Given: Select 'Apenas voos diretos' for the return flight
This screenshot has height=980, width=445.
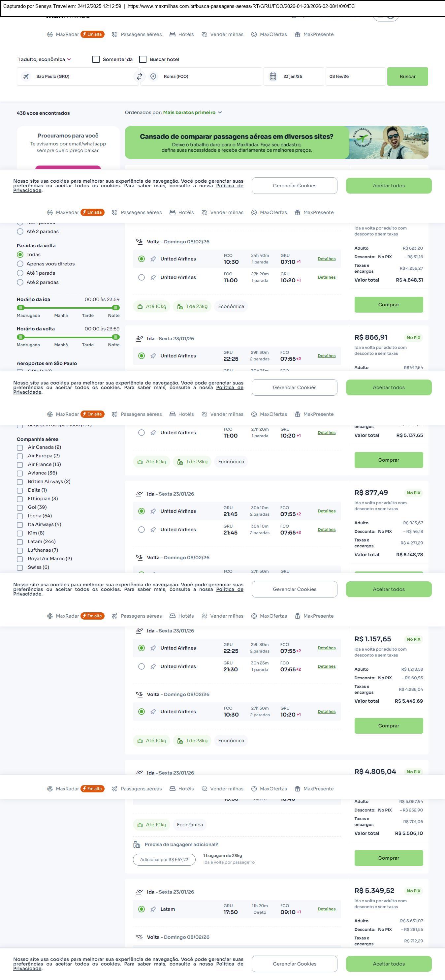Looking at the screenshot, I should [20, 264].
